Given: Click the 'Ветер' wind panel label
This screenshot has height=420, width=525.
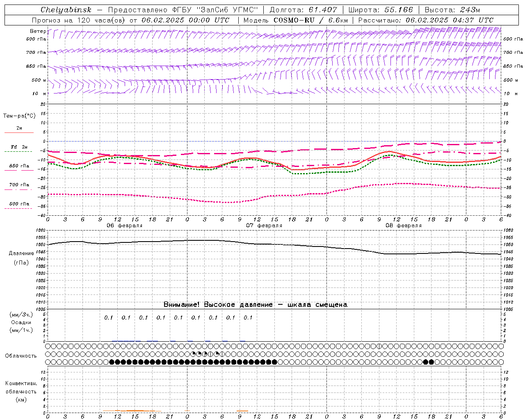Looking at the screenshot, I should tap(38, 31).
